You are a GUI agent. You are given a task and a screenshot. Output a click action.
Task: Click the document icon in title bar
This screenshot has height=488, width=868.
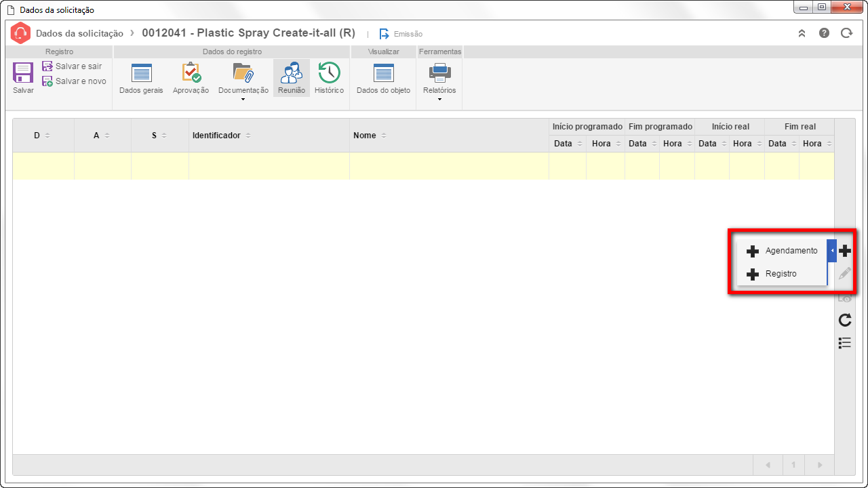[10, 10]
